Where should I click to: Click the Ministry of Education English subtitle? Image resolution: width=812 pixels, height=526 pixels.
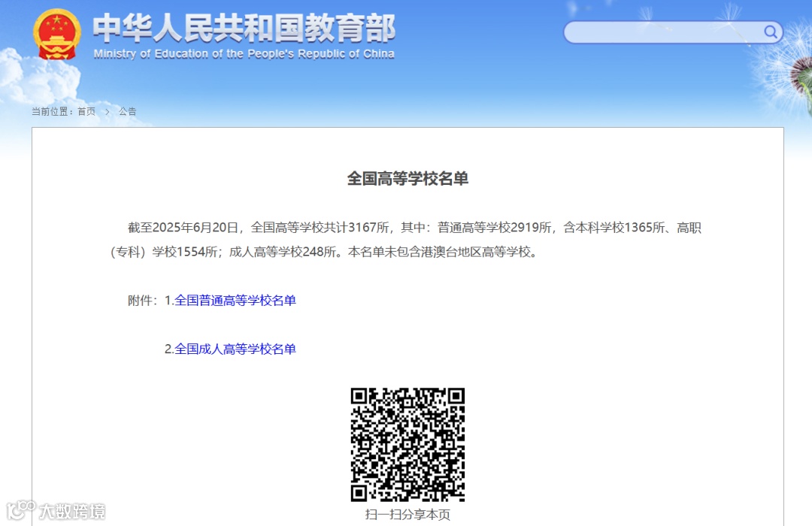(x=244, y=54)
